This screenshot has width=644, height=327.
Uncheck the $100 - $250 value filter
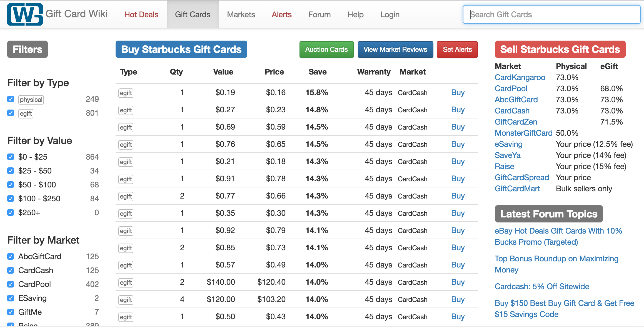click(x=11, y=199)
